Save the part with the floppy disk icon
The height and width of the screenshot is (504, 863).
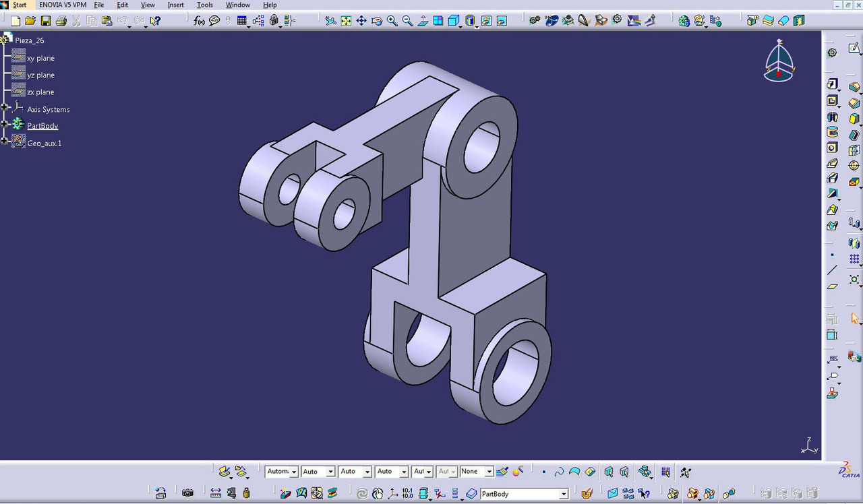tap(46, 21)
